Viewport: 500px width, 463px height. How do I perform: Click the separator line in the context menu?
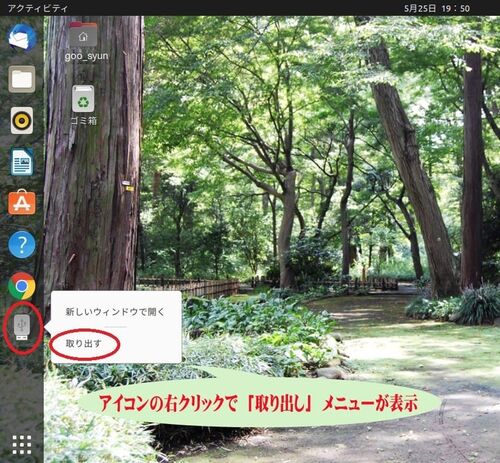click(x=115, y=327)
